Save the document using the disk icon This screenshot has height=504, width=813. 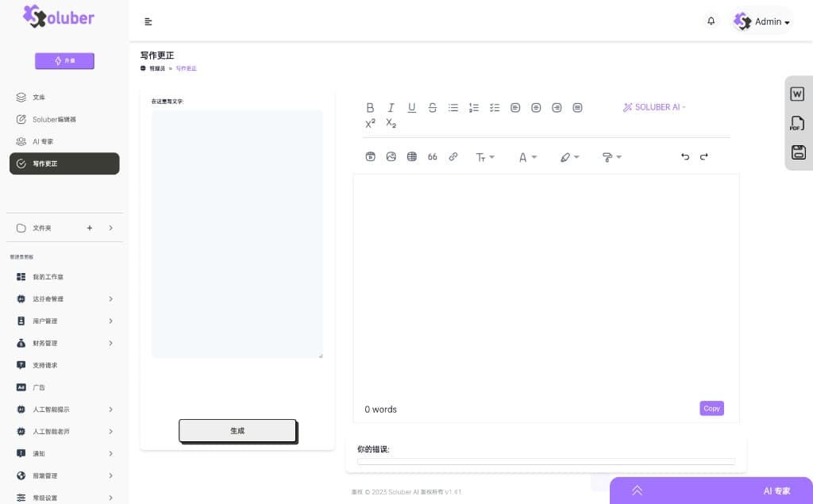click(798, 152)
